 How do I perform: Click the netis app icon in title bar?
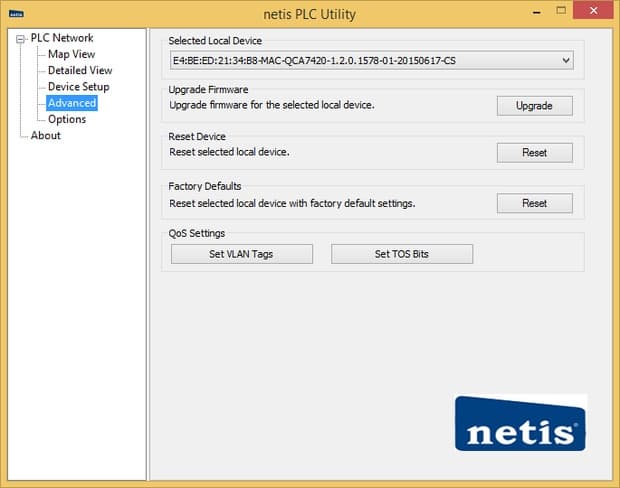click(16, 14)
